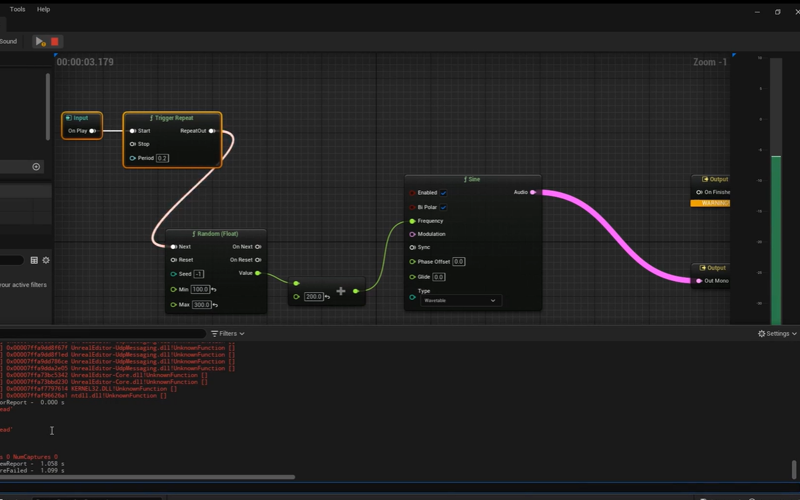Click the Glide pin on Sine node
Screen dimensions: 800x500
[412, 277]
